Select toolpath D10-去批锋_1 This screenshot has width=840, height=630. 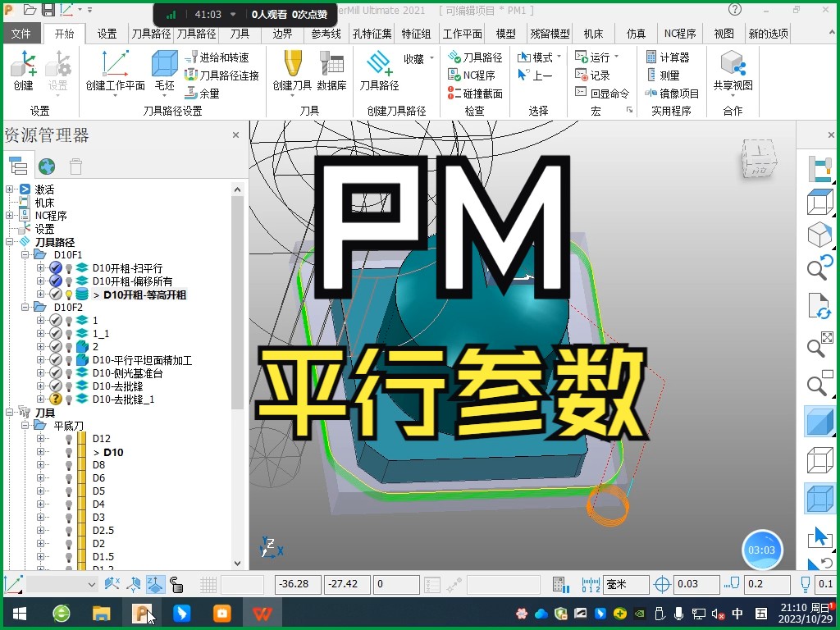click(123, 399)
